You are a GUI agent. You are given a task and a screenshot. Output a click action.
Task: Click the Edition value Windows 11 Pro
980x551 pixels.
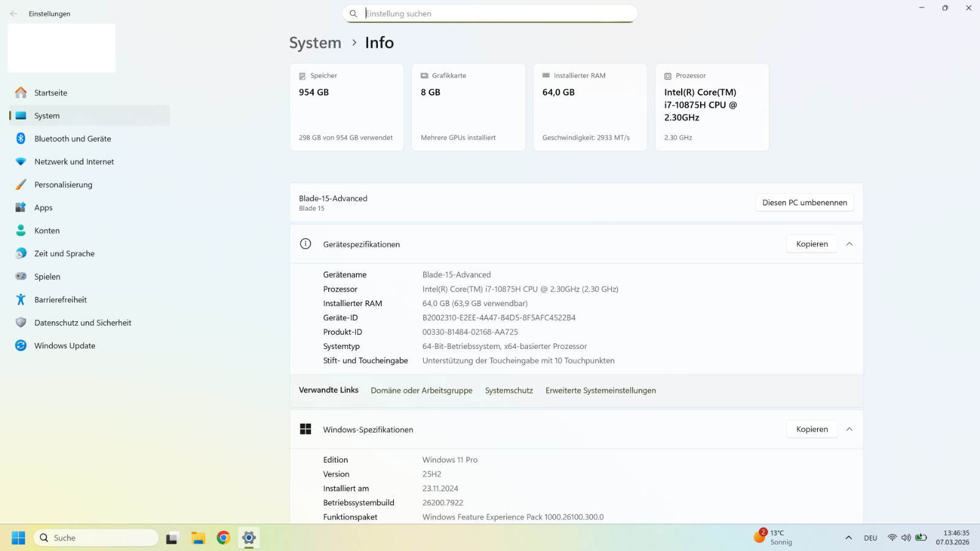coord(450,460)
